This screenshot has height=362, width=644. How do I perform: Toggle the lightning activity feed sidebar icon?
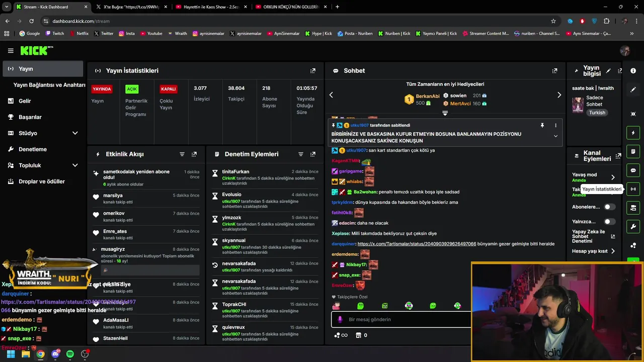[x=633, y=133]
